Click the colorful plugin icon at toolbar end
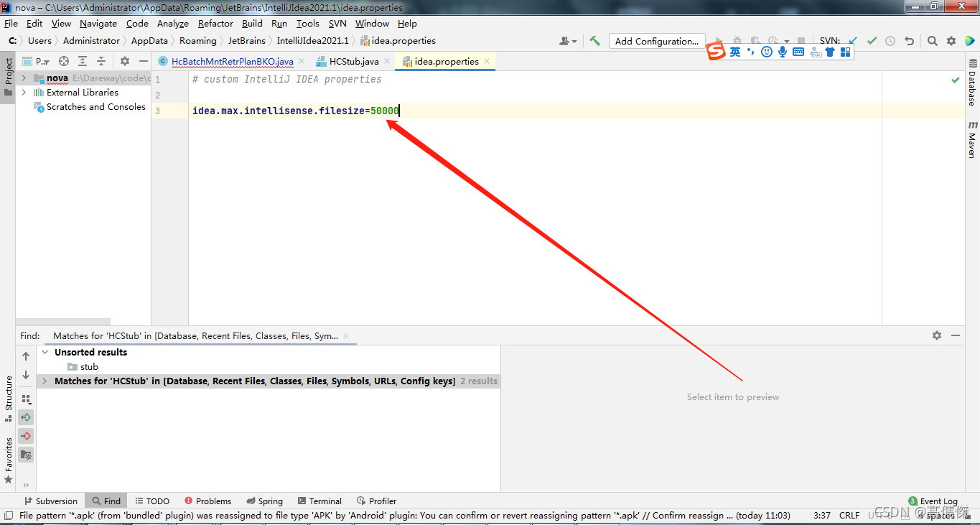Screen dimensions: 980x525 tap(970, 41)
